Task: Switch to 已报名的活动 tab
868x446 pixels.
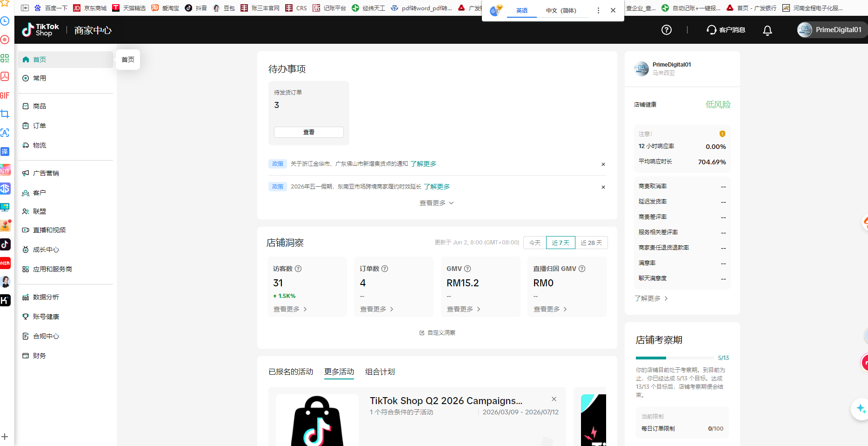Action: [x=291, y=372]
